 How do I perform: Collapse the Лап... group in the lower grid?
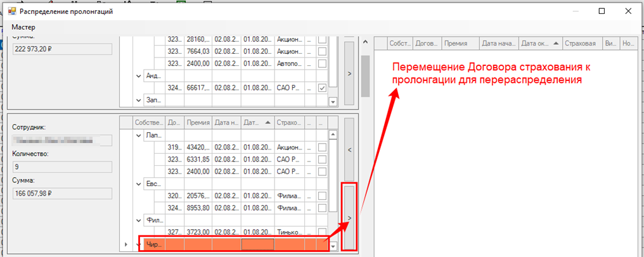pos(139,135)
